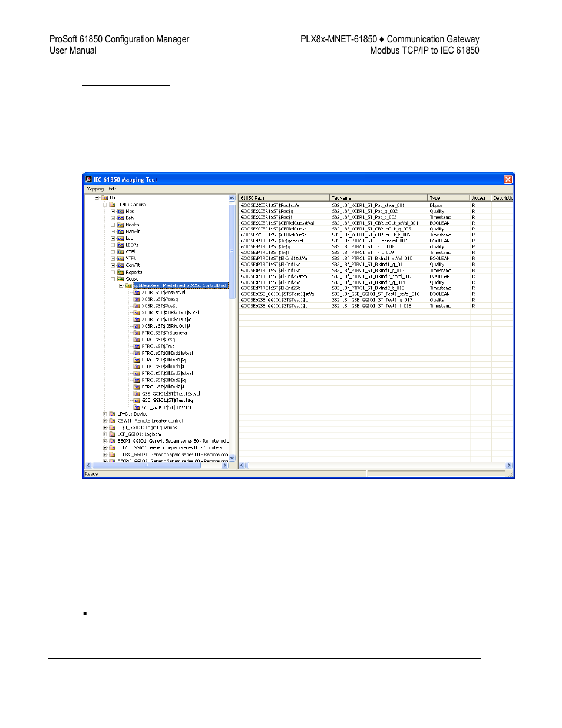This screenshot has height=728, width=562.
Task: Click the icon beside PTRC1$ST$BlkInd2$q
Action: tap(137, 381)
